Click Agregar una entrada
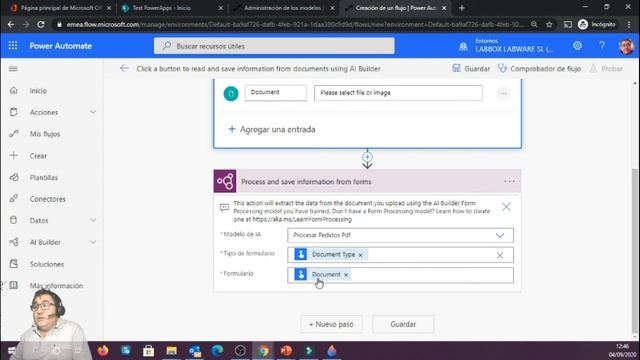The width and height of the screenshot is (640, 360). pos(271,129)
